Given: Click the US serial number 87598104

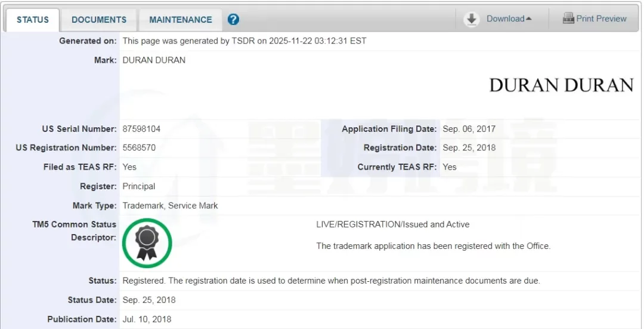Looking at the screenshot, I should tap(141, 129).
